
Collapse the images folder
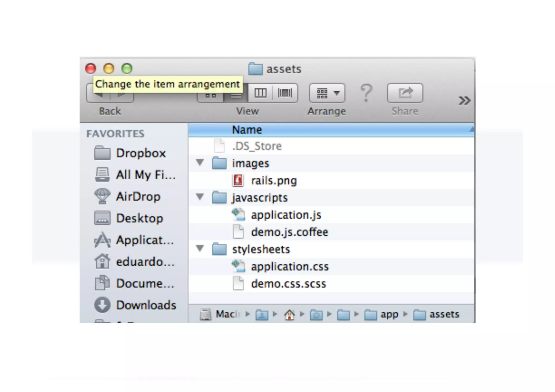pos(200,163)
